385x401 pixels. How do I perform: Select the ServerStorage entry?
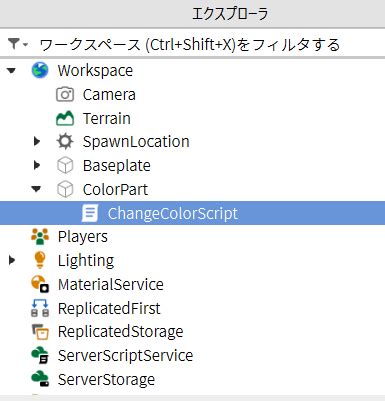(x=106, y=379)
